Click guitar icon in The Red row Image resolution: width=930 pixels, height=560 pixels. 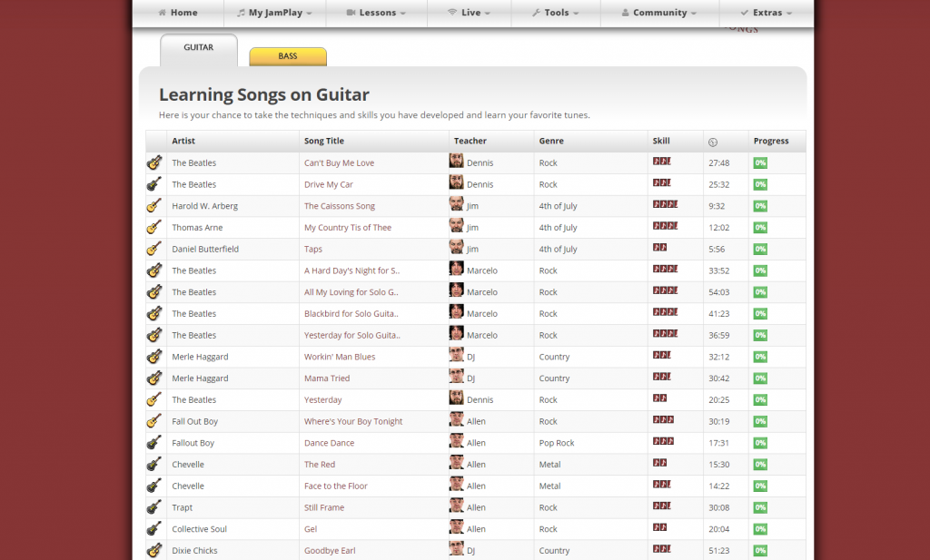pos(154,464)
